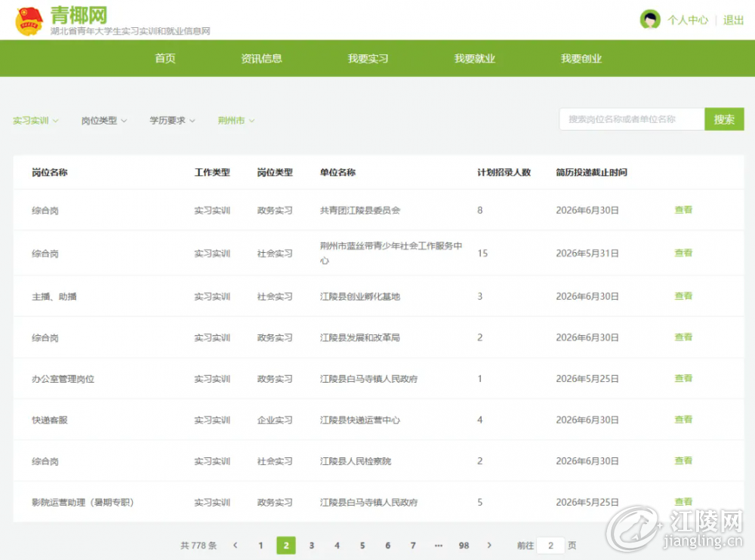Focus the job search input field

(x=632, y=119)
